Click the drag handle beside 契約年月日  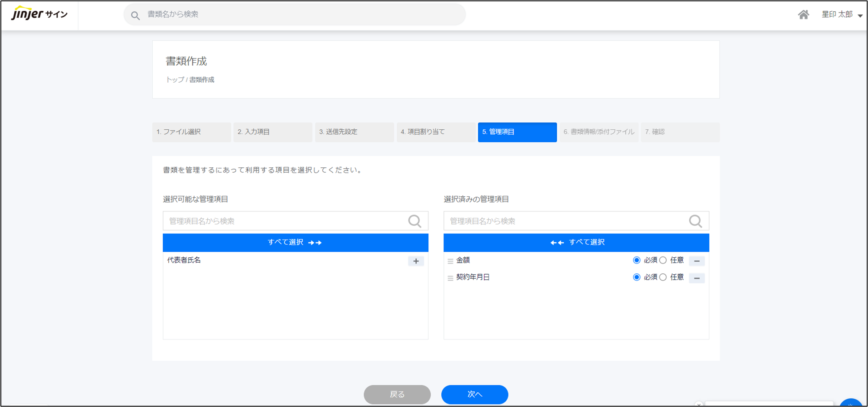tap(450, 278)
